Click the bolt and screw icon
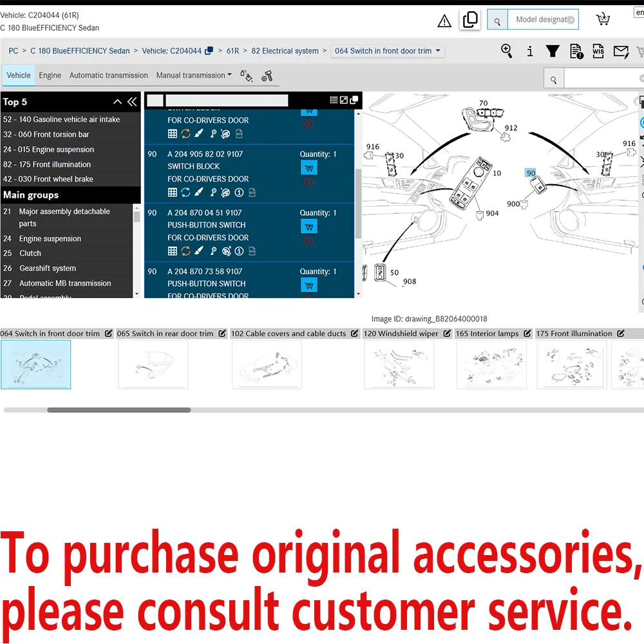Viewport: 644px width, 644px height. coord(267,76)
